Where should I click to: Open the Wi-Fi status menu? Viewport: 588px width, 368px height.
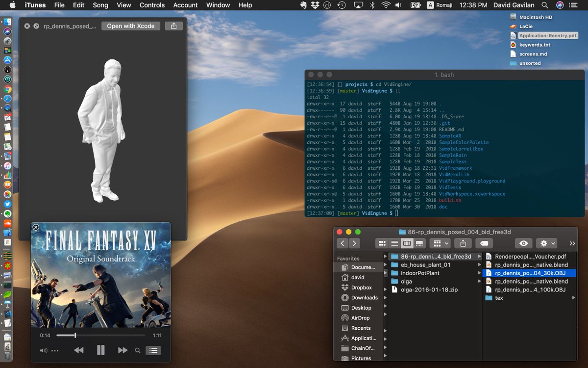[386, 5]
